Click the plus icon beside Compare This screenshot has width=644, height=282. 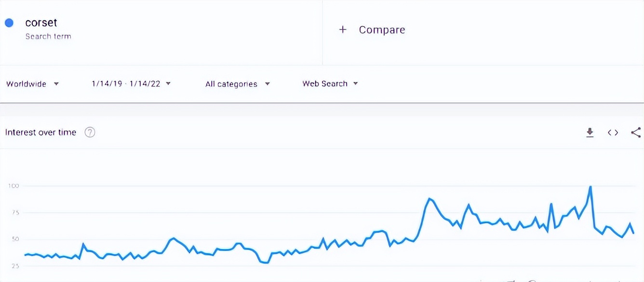coord(343,29)
